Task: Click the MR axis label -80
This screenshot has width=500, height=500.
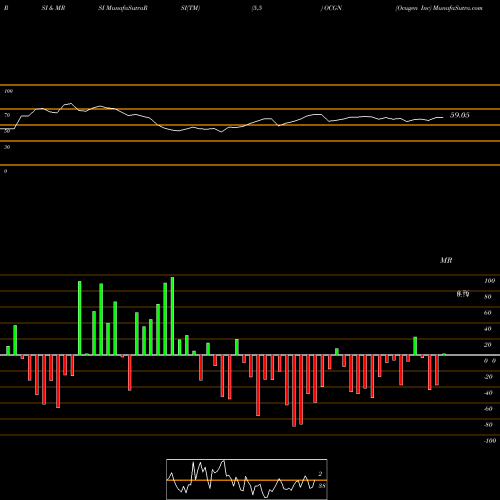Action: [x=488, y=425]
